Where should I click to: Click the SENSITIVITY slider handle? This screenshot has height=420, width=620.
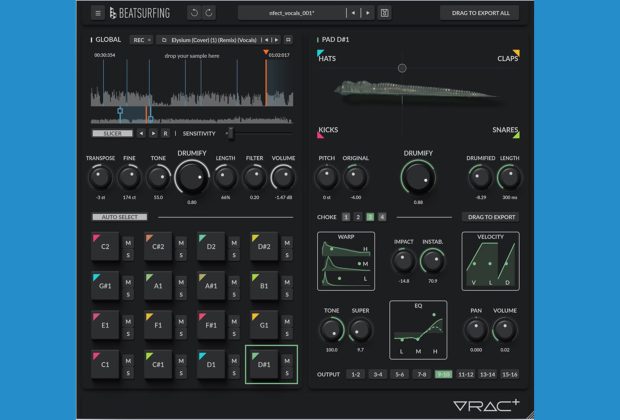231,133
